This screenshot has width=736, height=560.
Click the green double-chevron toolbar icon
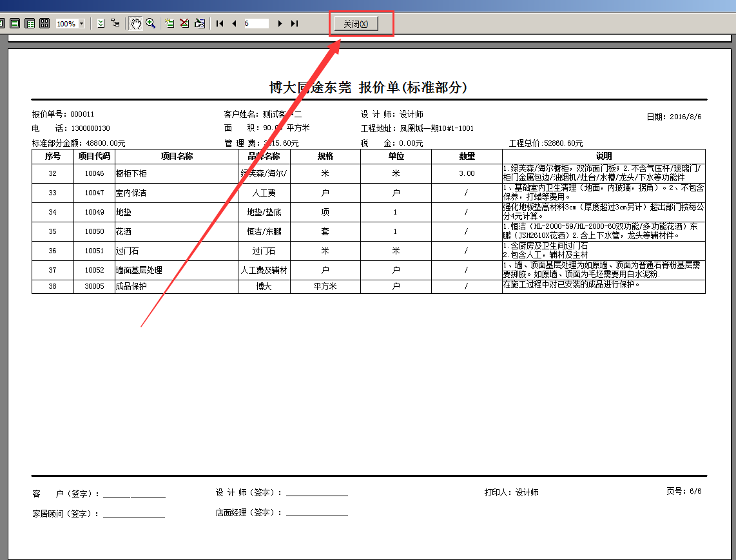click(x=101, y=23)
